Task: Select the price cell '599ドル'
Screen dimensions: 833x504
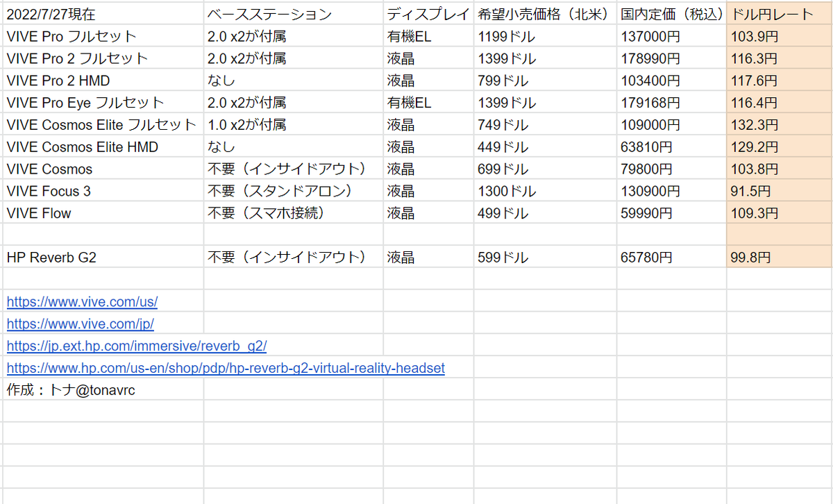Action: [546, 258]
